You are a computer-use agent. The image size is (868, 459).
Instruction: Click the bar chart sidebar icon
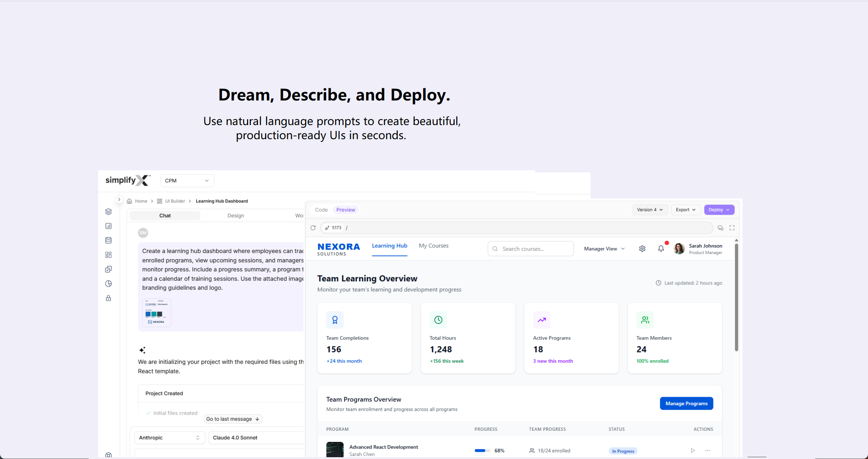tap(109, 226)
